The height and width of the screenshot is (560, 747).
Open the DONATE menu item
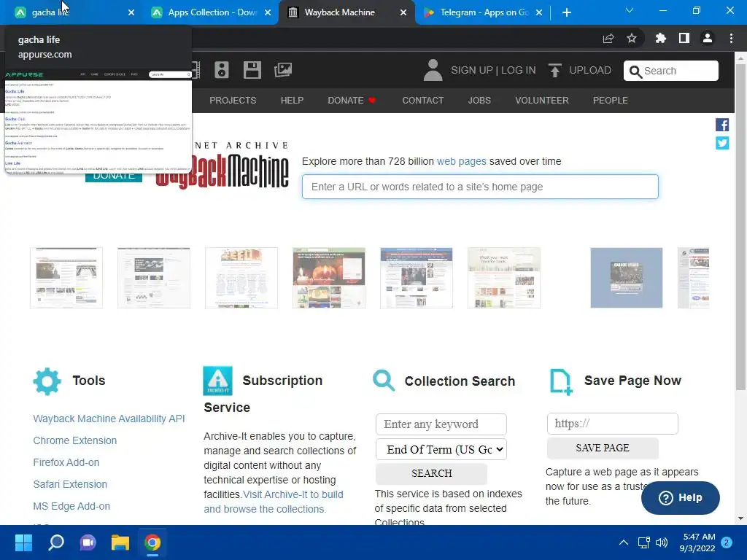(352, 101)
